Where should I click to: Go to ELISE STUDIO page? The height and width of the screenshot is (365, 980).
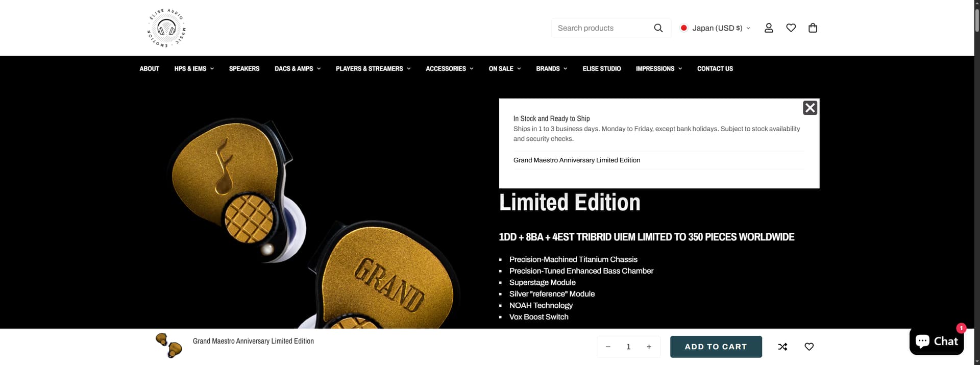(x=602, y=68)
